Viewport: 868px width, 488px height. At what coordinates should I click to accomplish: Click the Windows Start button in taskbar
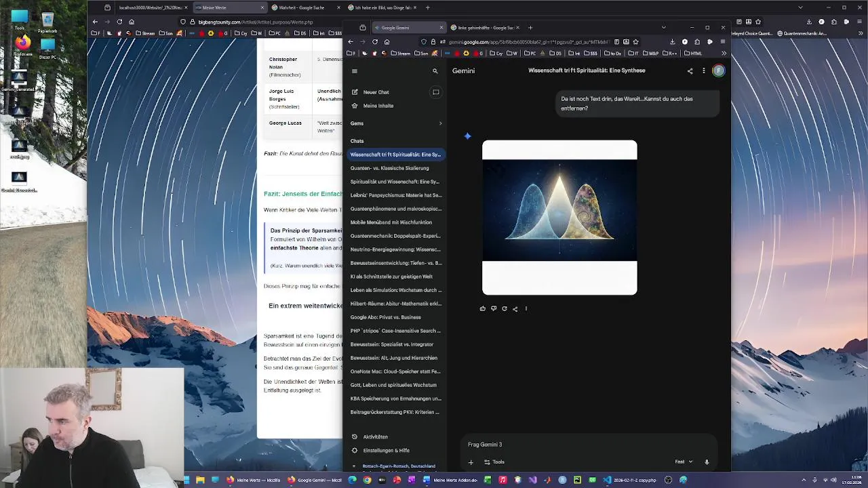(186, 480)
